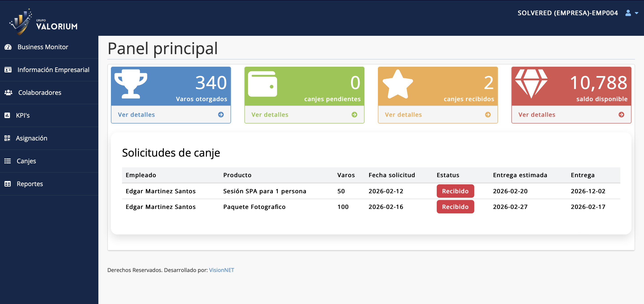Click the Canjes list icon
644x304 pixels.
coord(8,161)
